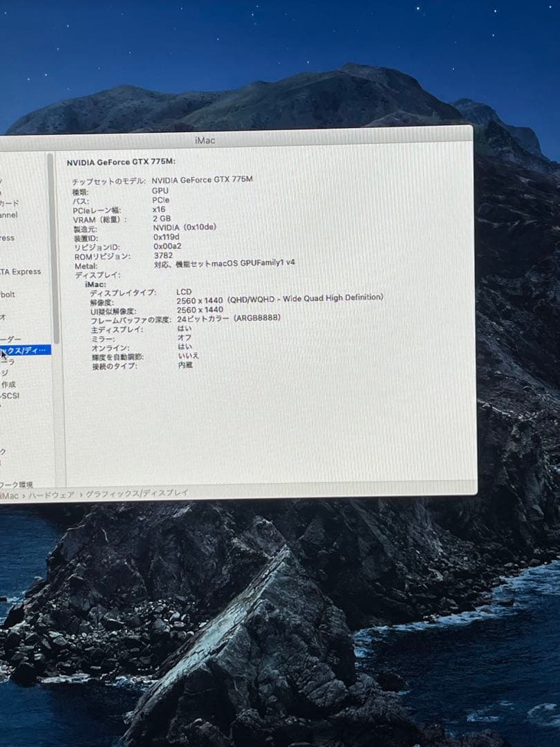Click the iMac window title bar
The image size is (560, 747).
(205, 140)
